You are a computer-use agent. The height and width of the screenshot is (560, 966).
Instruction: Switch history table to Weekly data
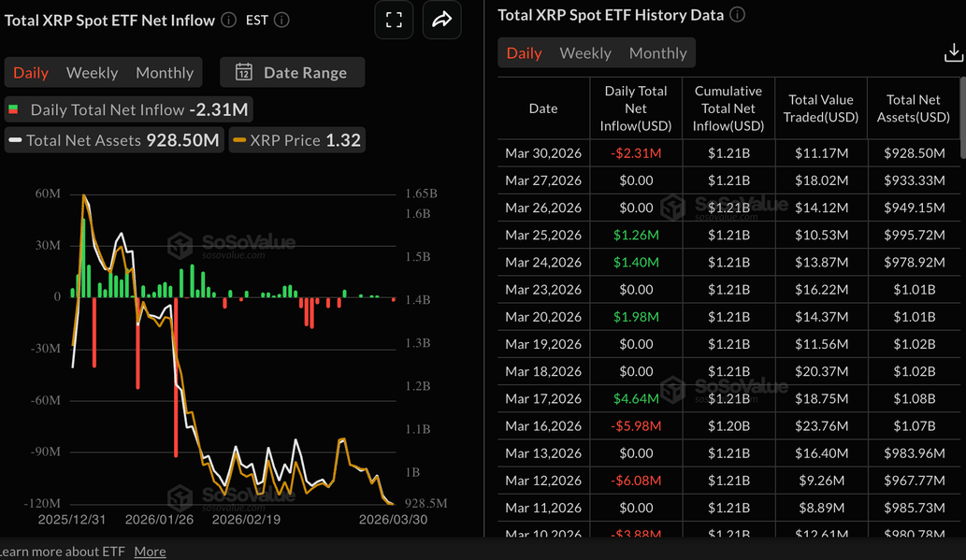coord(585,52)
